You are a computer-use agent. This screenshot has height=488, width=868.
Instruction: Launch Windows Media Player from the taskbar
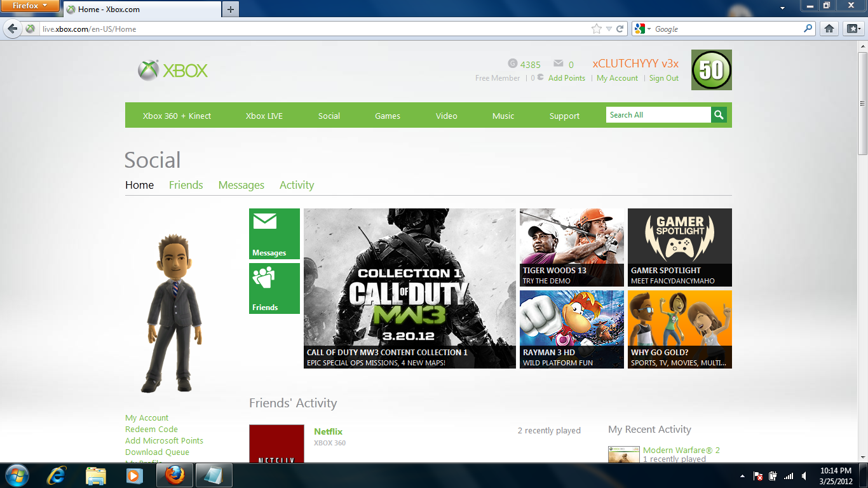[x=134, y=475]
